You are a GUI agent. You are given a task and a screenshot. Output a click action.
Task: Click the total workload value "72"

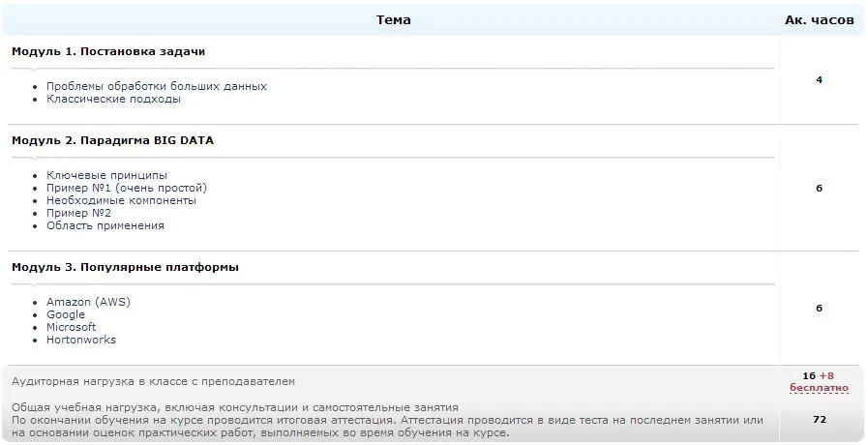tap(819, 420)
